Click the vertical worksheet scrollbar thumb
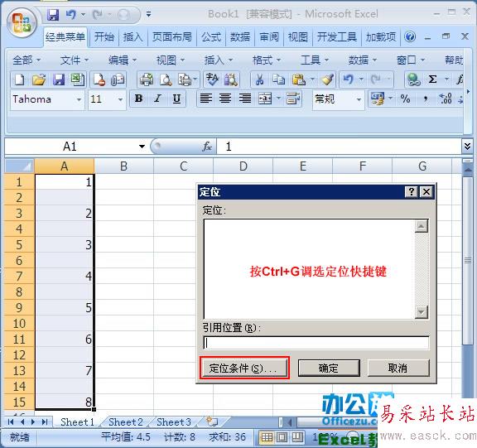477x448 pixels. tap(468, 260)
